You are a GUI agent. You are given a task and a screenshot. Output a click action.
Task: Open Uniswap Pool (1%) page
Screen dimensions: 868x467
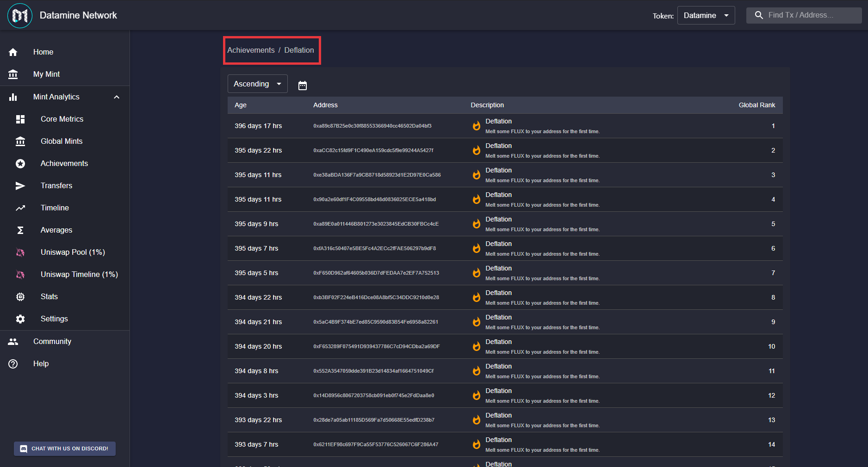point(65,252)
